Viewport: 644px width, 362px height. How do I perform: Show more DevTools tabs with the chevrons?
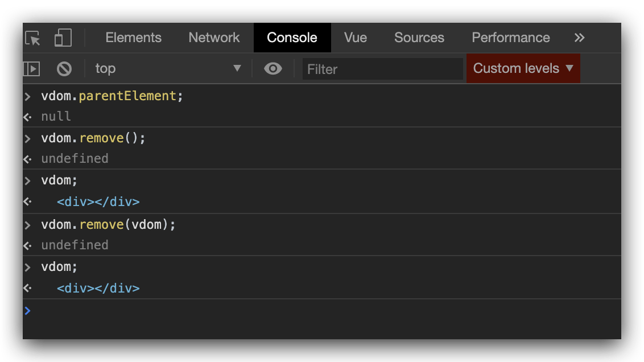(x=579, y=38)
